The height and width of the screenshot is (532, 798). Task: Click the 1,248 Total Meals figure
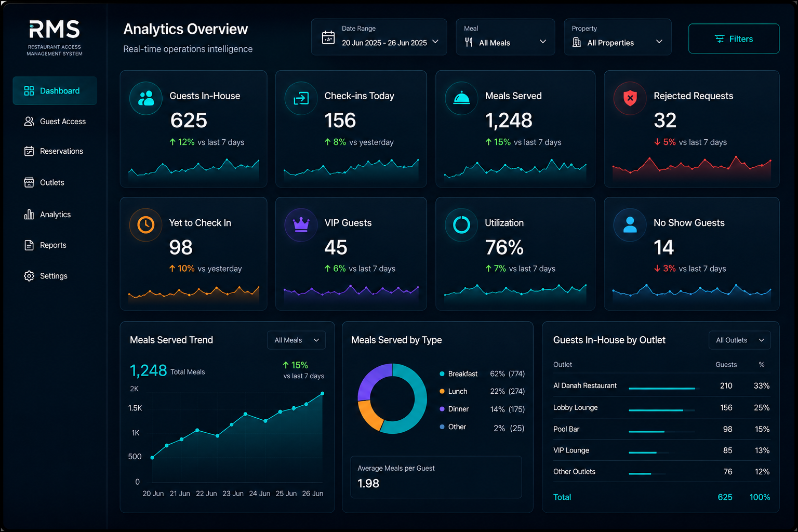point(167,370)
